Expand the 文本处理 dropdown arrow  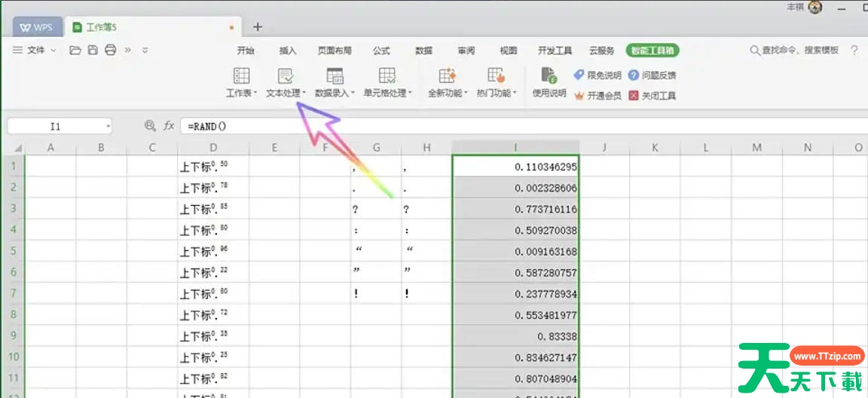point(304,93)
